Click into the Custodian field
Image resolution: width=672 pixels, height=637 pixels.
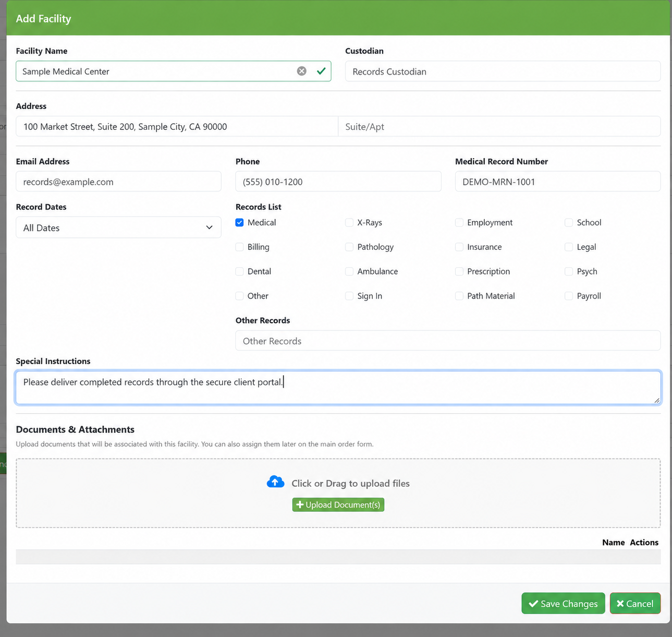coord(503,71)
